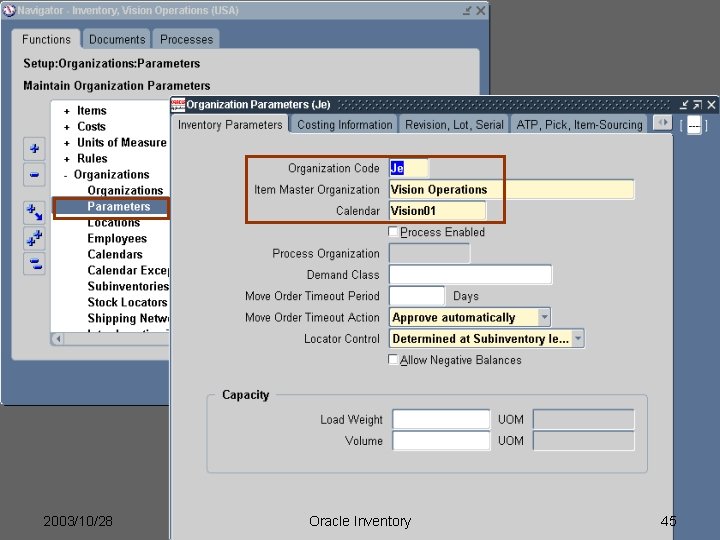This screenshot has width=720, height=540.
Task: Click the Move Order Timeout Period field
Action: pos(416,296)
